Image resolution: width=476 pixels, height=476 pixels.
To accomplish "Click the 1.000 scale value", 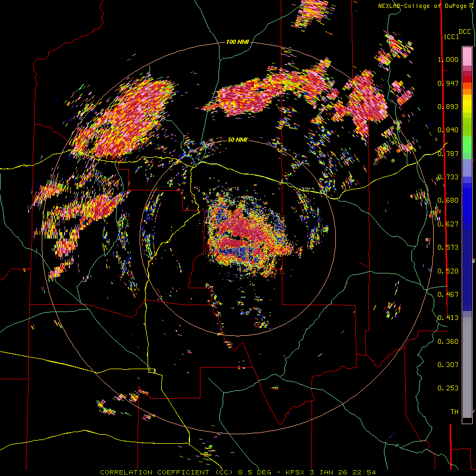I will point(448,59).
